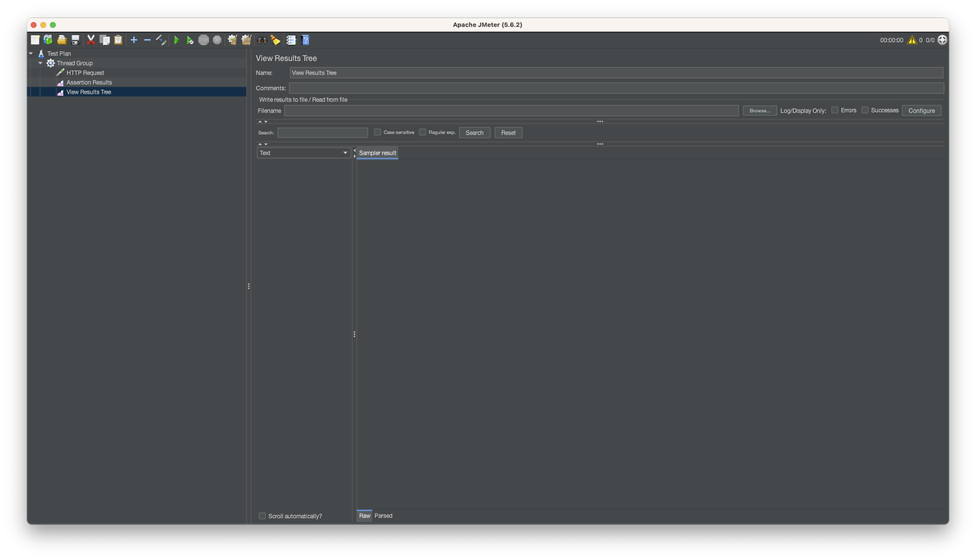This screenshot has width=976, height=560.
Task: Click the Open file folder icon
Action: [62, 40]
